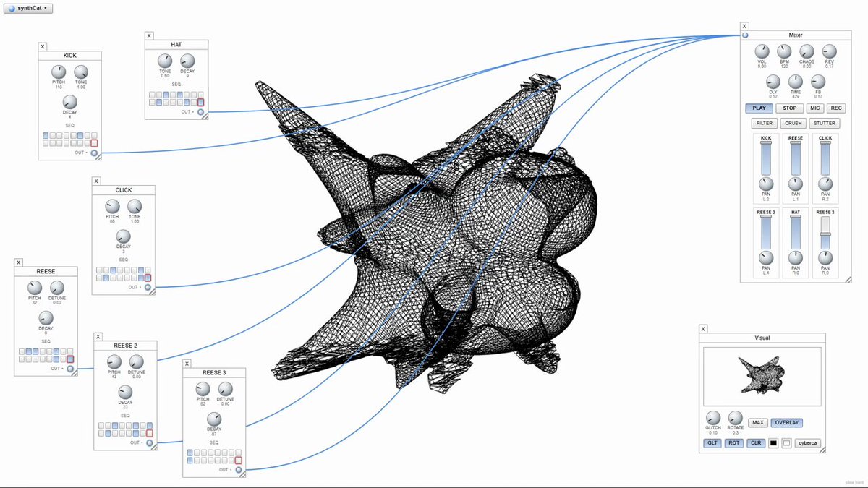Toggle the first KICK sequencer step
Screen dimensions: 868x488
[46, 135]
